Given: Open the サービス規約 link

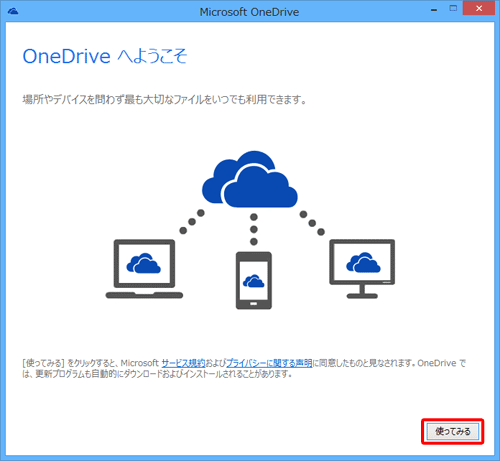Looking at the screenshot, I should pyautogui.click(x=183, y=363).
